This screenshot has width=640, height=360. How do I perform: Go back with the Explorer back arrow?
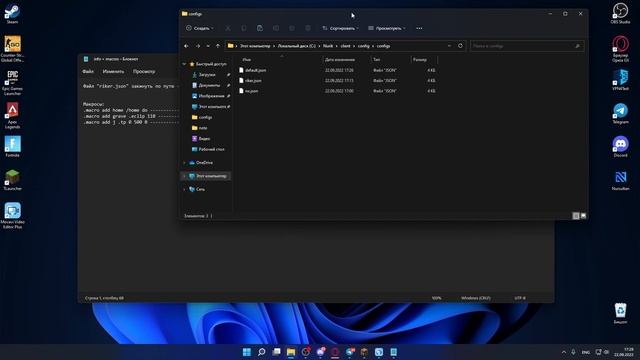pos(187,46)
